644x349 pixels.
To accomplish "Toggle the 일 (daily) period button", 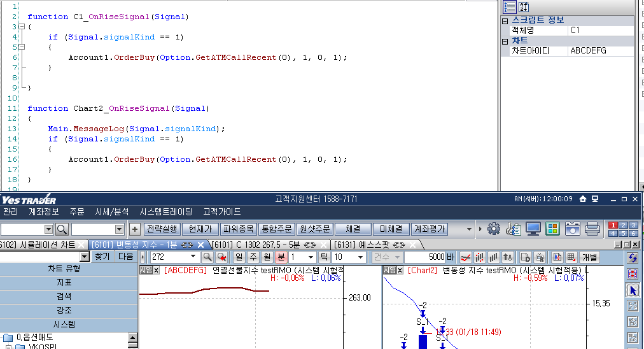I will 239,257.
